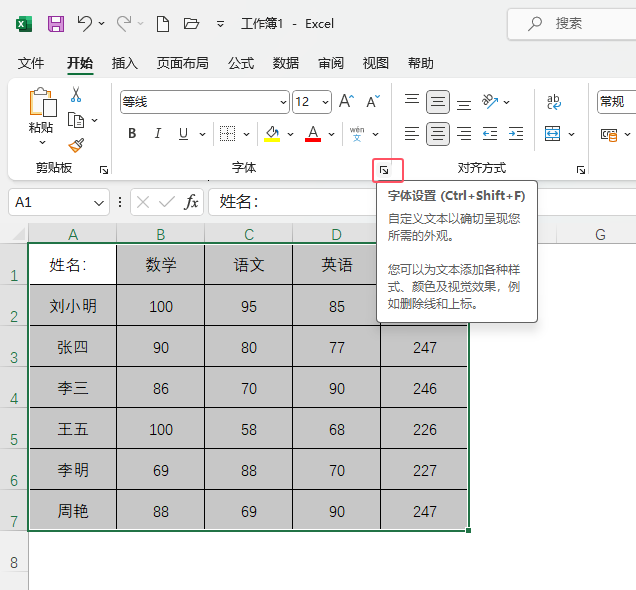Click the 粘贴 paste button
The image size is (636, 590).
pos(42,110)
